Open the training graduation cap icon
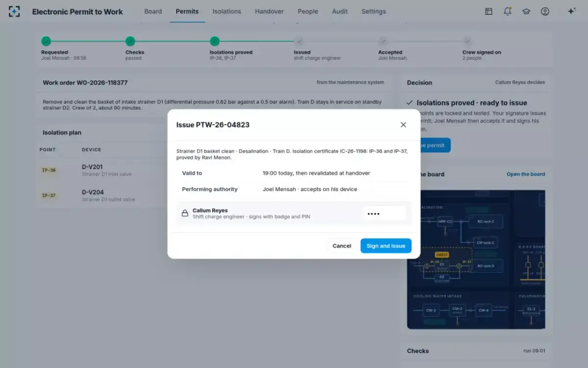The width and height of the screenshot is (588, 368). [526, 11]
